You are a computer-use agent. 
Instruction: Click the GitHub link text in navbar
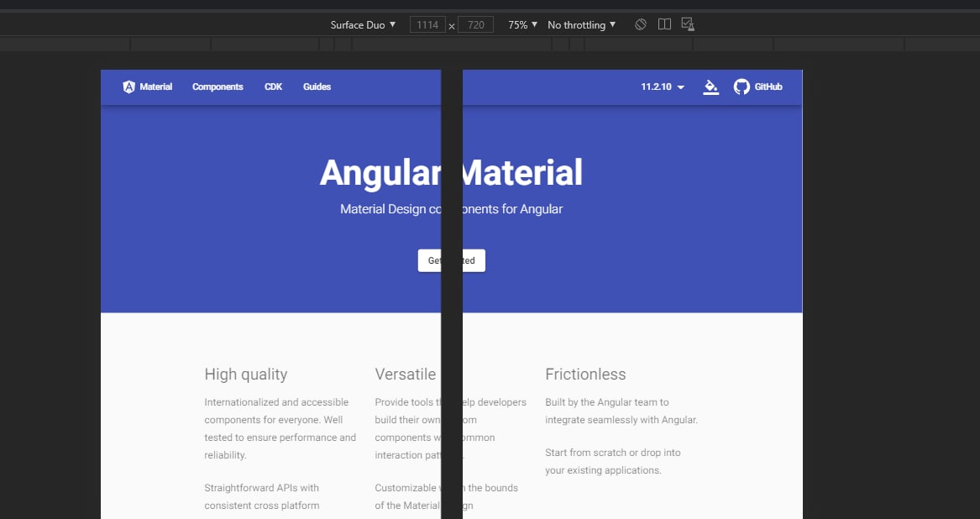point(768,86)
